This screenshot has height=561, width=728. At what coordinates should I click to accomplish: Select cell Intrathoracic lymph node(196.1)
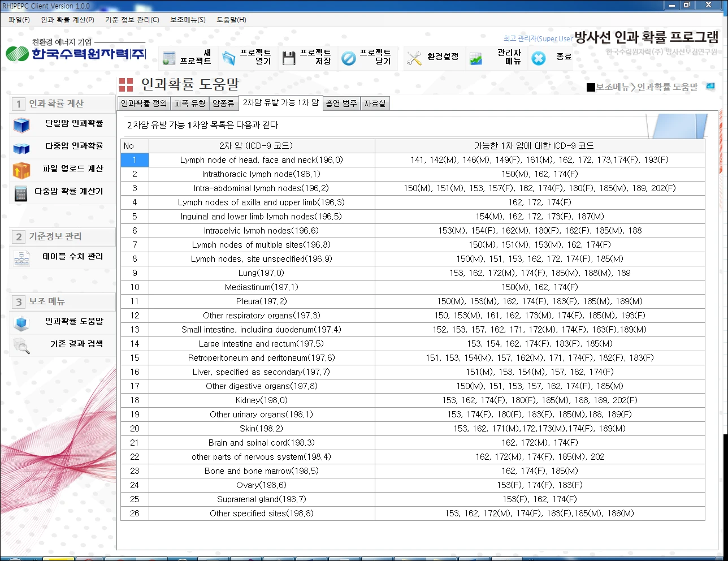(262, 174)
